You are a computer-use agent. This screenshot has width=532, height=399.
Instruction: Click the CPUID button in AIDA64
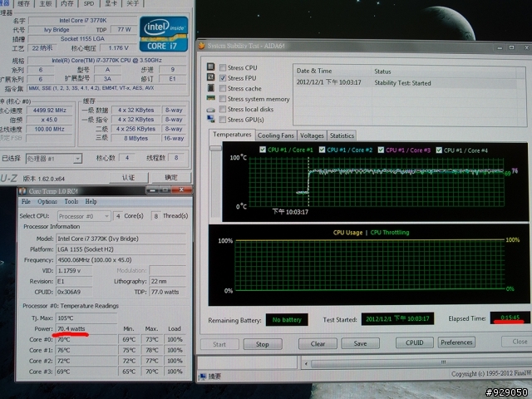414,342
